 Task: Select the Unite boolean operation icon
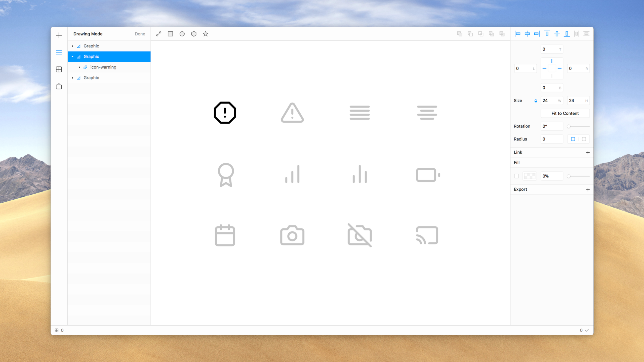pyautogui.click(x=460, y=34)
